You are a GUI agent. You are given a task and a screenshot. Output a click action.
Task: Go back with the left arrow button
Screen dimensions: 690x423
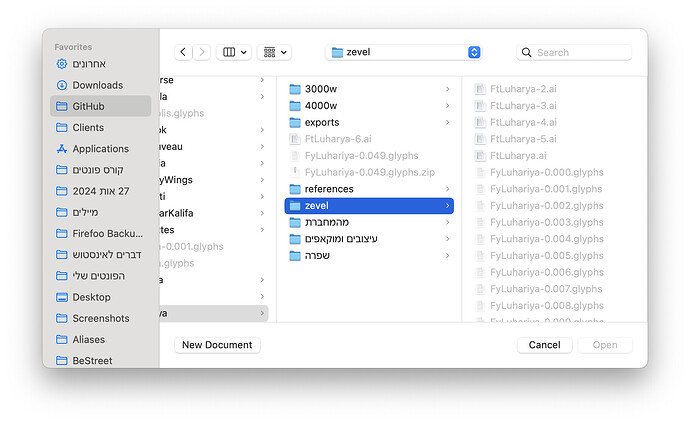pos(183,52)
